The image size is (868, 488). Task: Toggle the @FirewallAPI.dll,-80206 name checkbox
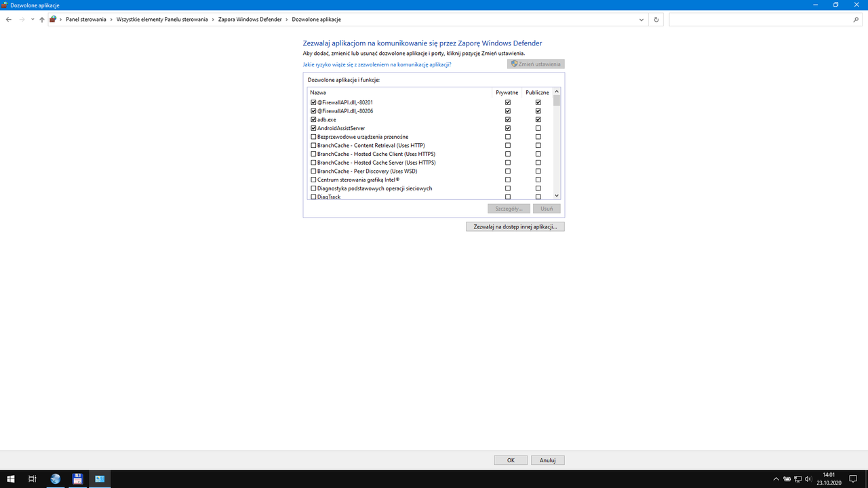[x=313, y=111]
